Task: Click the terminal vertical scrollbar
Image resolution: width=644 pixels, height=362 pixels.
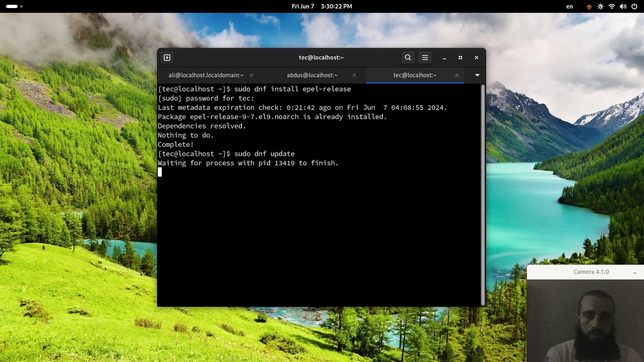Action: (x=484, y=194)
